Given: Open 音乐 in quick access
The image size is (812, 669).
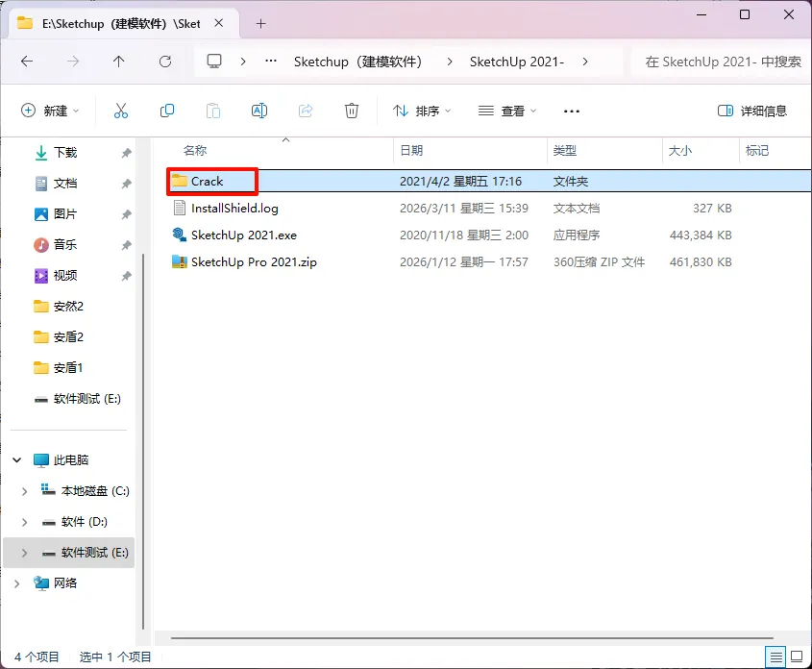Looking at the screenshot, I should [65, 245].
